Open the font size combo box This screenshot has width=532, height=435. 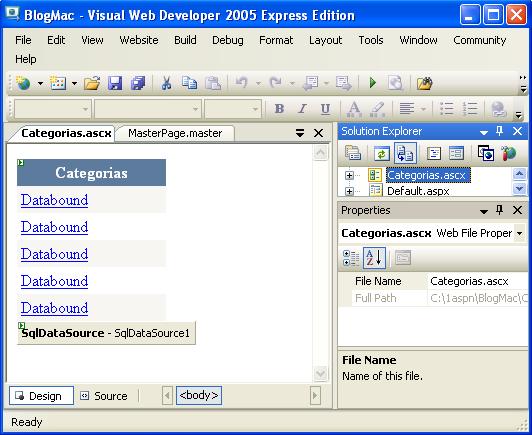click(233, 109)
